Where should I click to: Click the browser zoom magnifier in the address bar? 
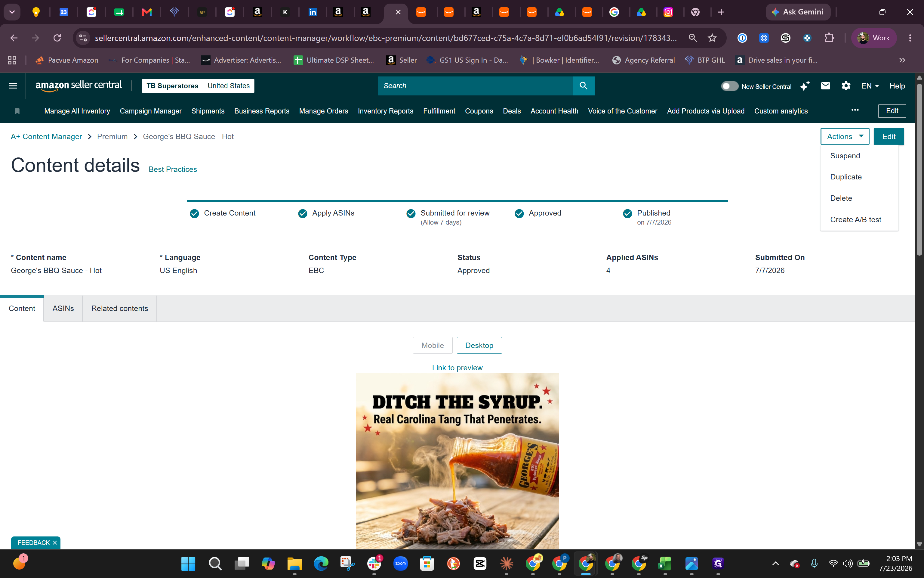coord(693,38)
